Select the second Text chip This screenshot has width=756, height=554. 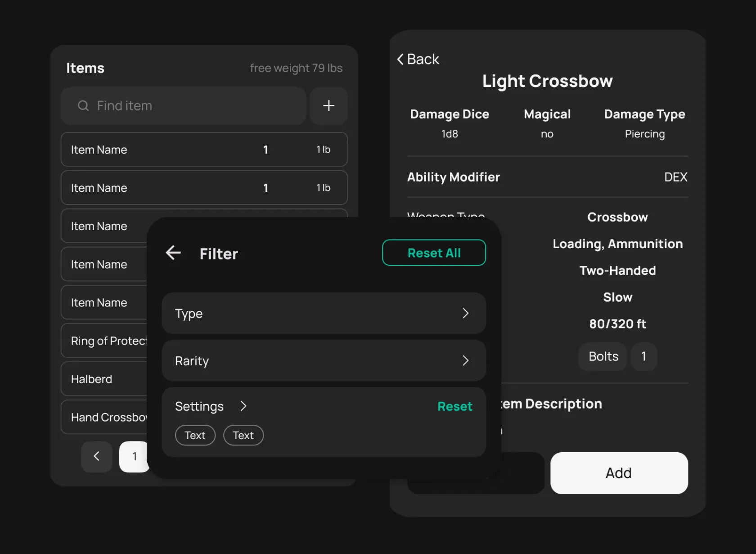pos(243,435)
